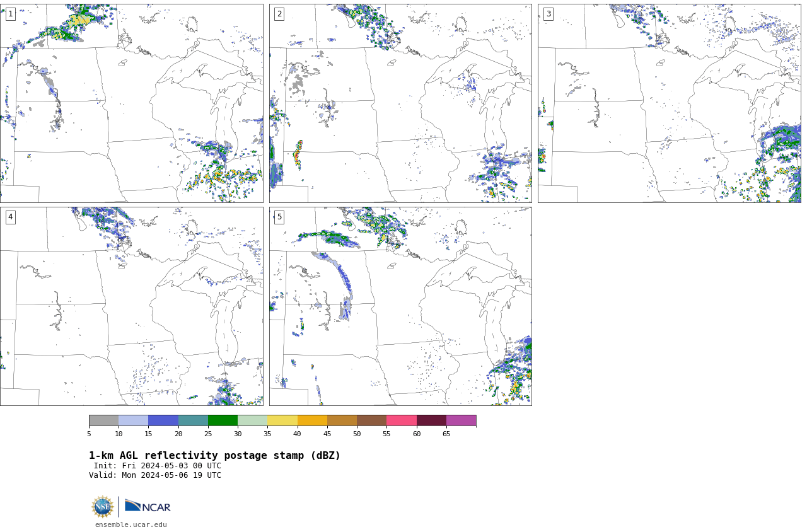Image resolution: width=807 pixels, height=532 pixels.
Task: Click the yellow 35-40 dBZ swatch
Action: pyautogui.click(x=282, y=420)
